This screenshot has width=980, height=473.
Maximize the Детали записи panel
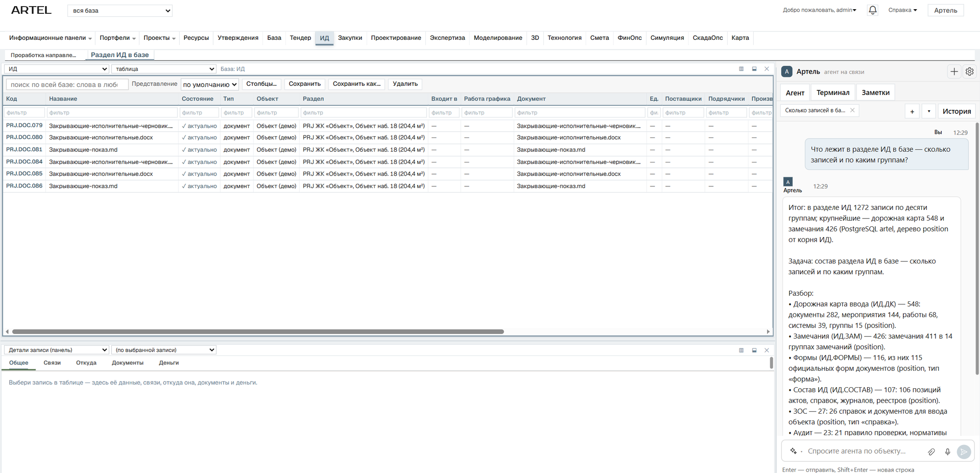click(754, 350)
